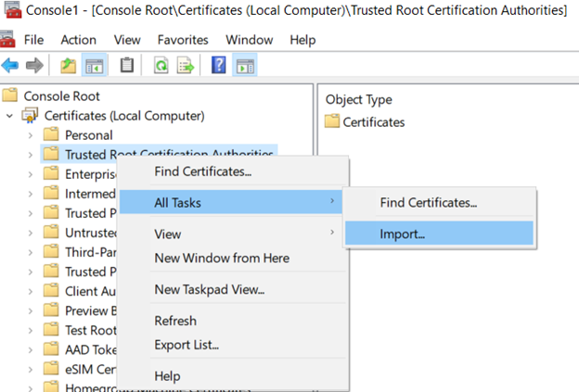Click the Export List toolbar icon
The width and height of the screenshot is (579, 392).
coord(185,66)
